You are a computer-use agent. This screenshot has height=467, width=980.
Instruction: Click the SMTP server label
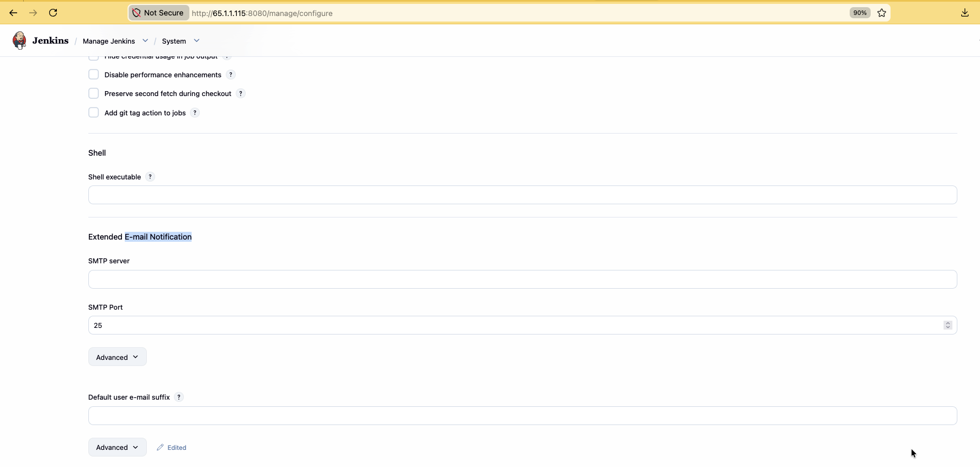tap(109, 261)
